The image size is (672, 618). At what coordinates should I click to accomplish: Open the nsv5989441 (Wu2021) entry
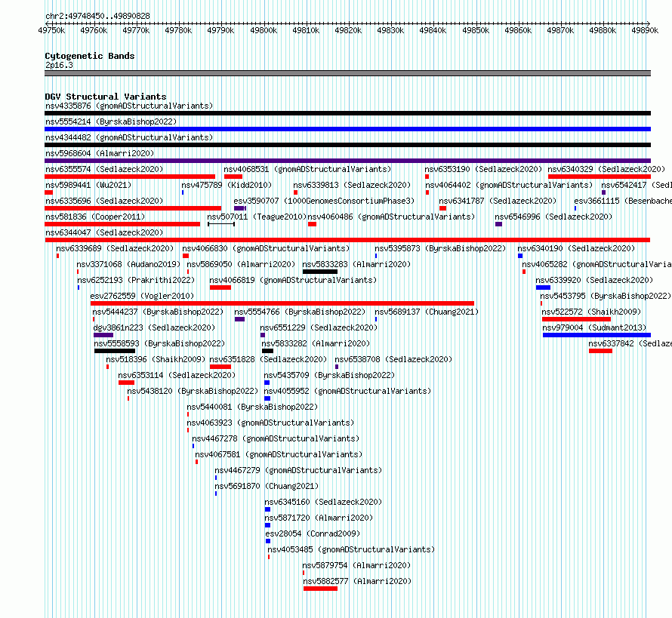tap(88, 185)
